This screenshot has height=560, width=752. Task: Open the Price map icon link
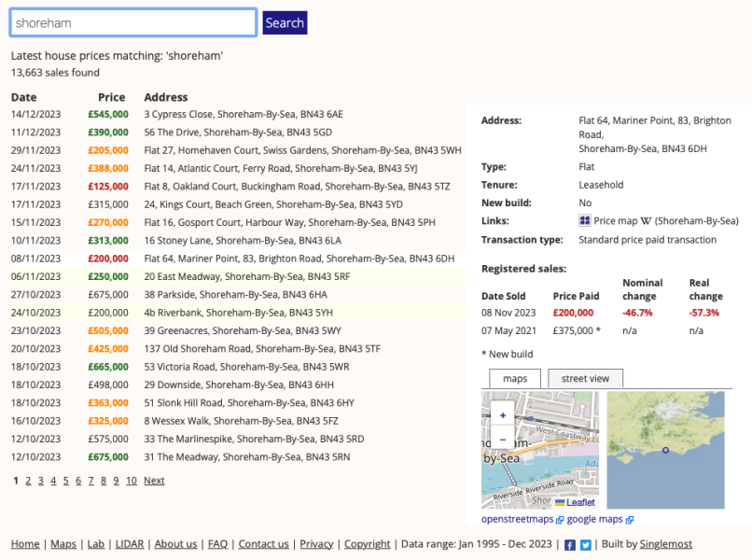click(585, 221)
